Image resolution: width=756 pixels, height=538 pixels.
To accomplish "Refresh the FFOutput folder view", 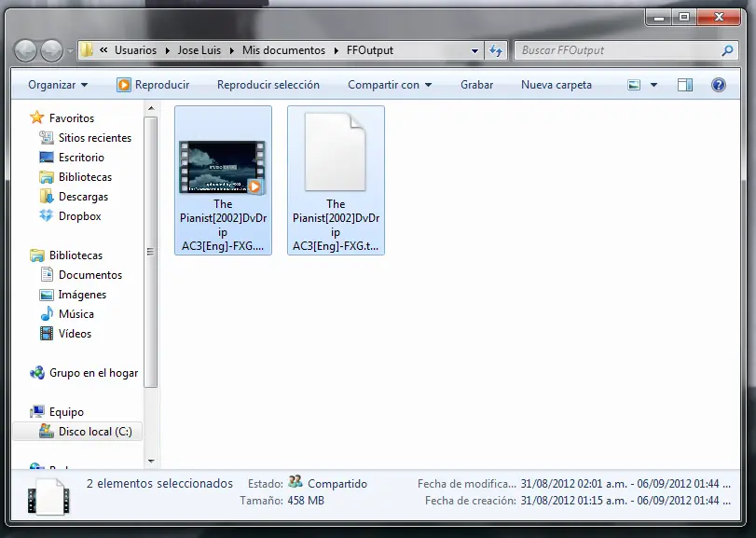I will (x=496, y=50).
